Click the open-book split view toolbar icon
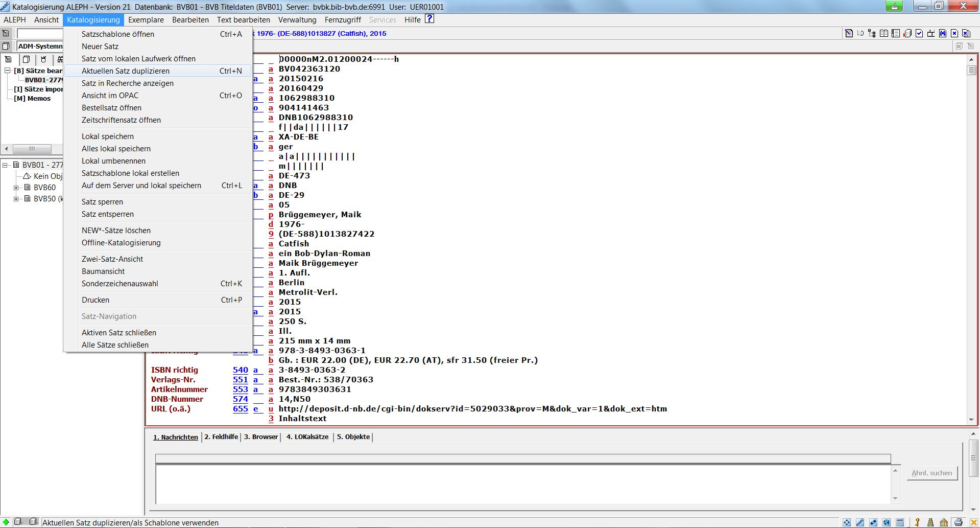The image size is (980, 528). pyautogui.click(x=883, y=34)
